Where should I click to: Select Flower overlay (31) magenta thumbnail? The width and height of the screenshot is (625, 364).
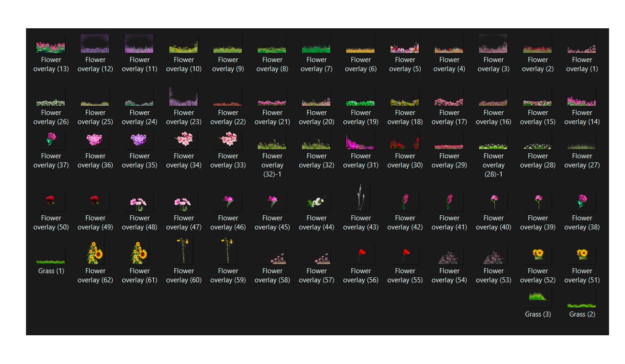[360, 140]
